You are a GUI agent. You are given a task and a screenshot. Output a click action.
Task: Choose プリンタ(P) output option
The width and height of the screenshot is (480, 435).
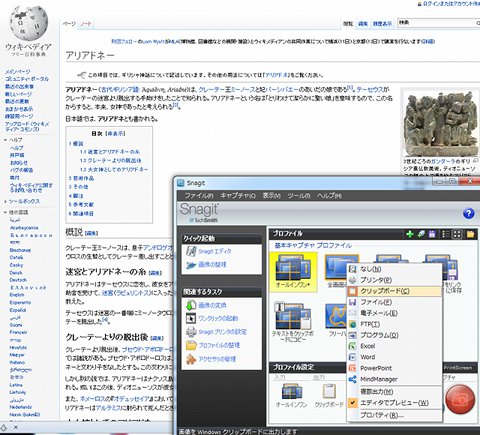[x=395, y=280]
